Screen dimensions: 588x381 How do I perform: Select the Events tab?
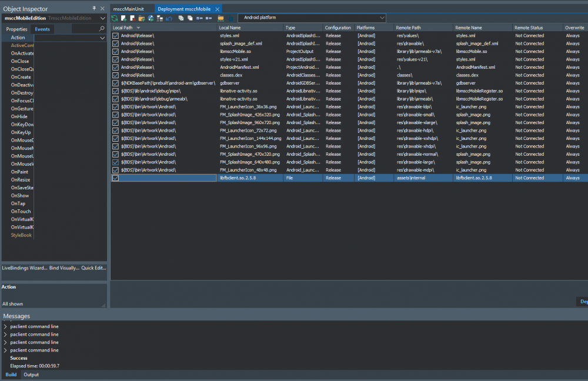(x=42, y=29)
